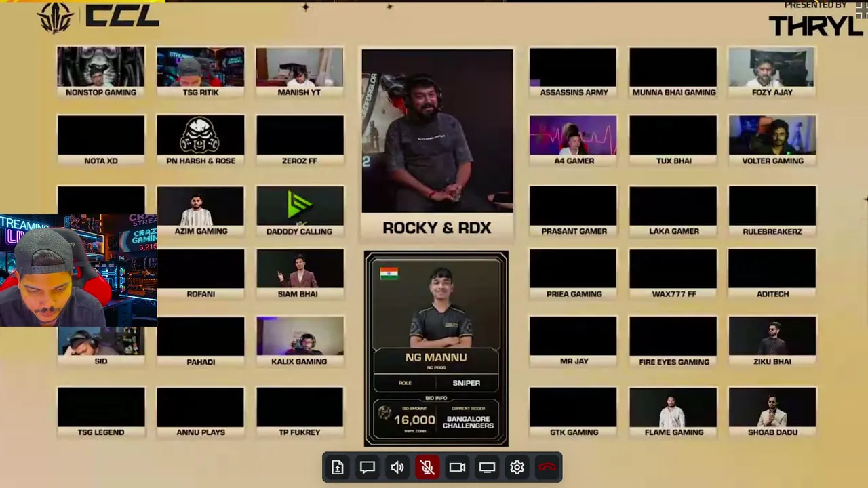868x488 pixels.
Task: Open settings with the gear icon
Action: [517, 468]
